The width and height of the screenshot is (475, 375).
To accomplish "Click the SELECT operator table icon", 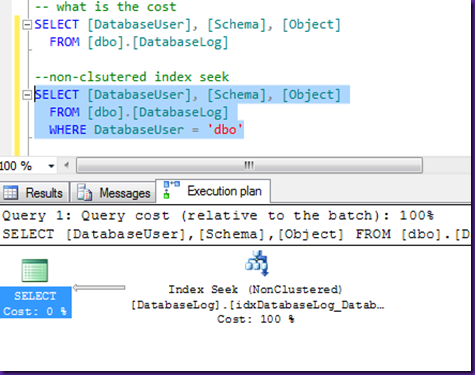I will point(35,270).
